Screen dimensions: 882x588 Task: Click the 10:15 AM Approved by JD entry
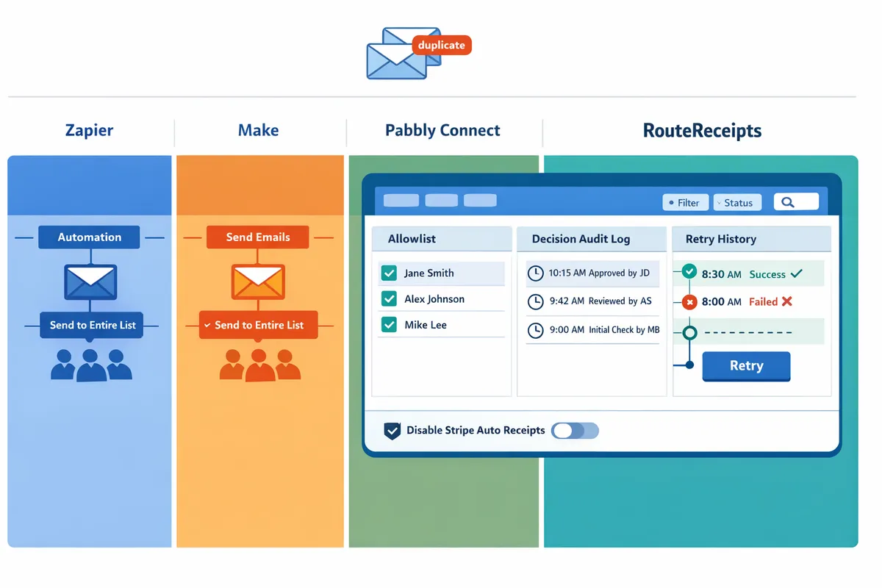tap(593, 273)
